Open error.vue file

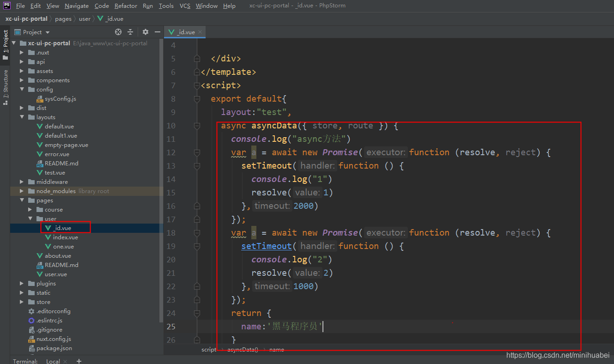(x=56, y=154)
